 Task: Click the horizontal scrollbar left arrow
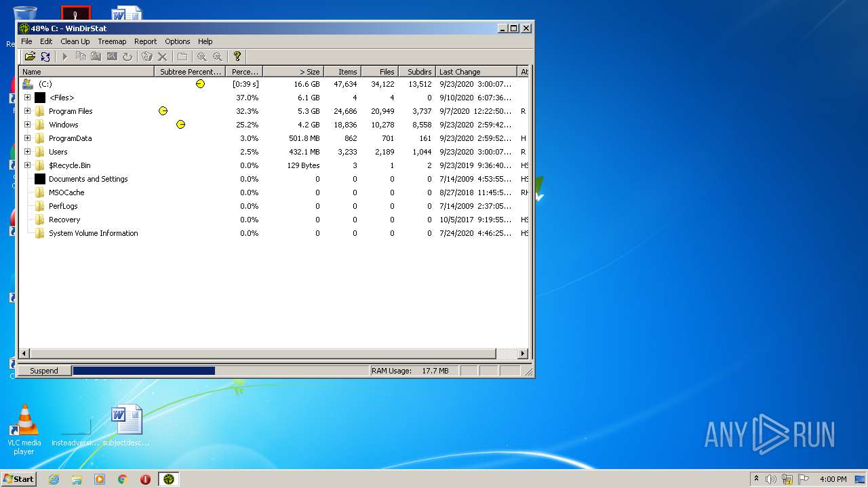click(x=24, y=354)
